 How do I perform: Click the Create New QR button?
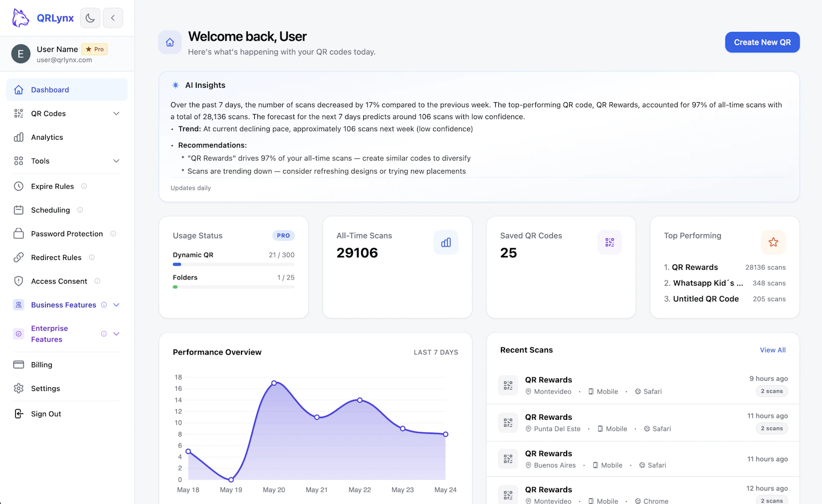point(762,42)
